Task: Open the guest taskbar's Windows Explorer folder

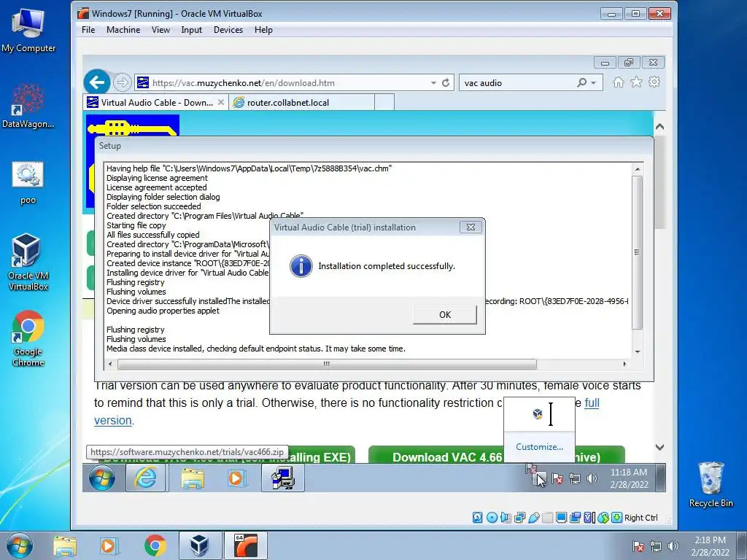Action: [193, 478]
